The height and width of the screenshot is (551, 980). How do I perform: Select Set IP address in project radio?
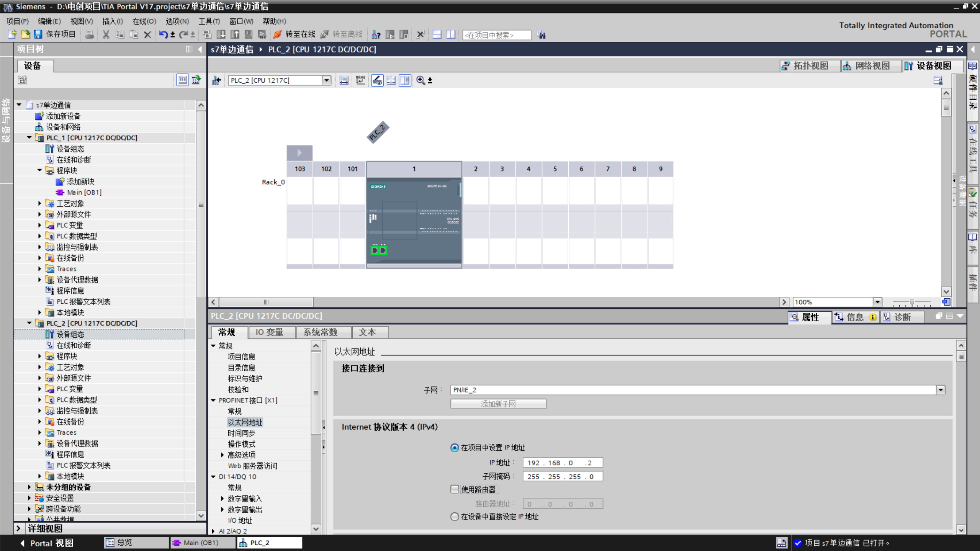455,448
